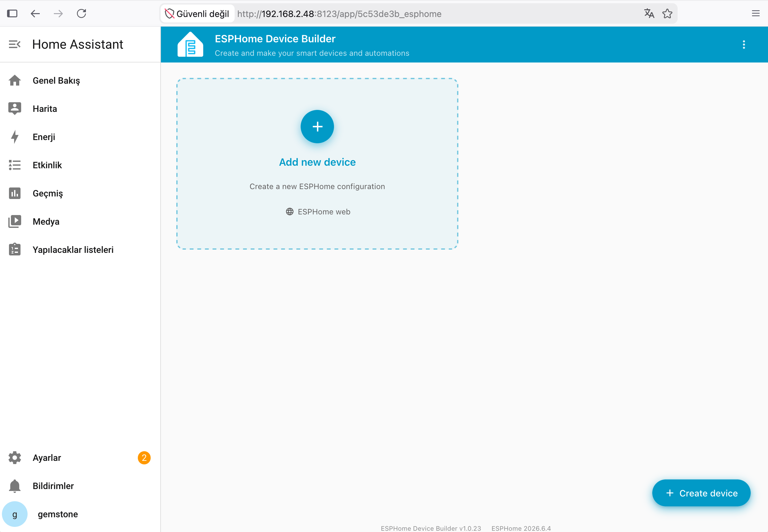Click the orange 2 badge on Ayarlar

click(x=144, y=458)
